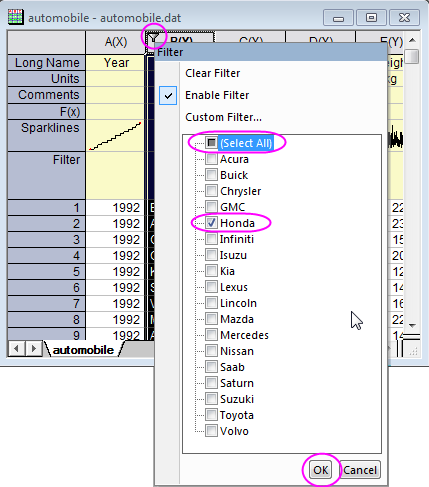Select the Sparklines row label
Screen dimensions: 429x487
point(46,136)
